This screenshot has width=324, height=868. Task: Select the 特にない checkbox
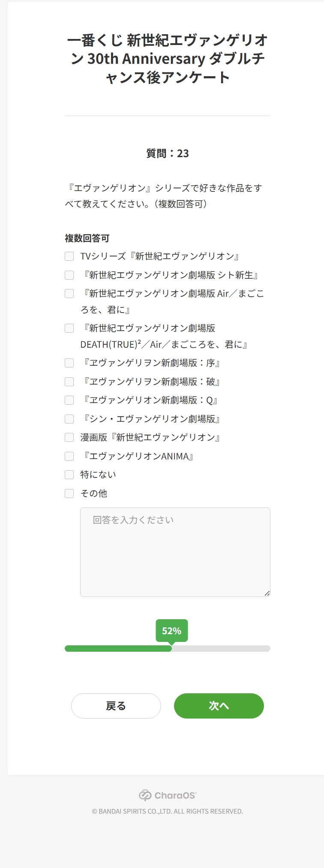click(x=69, y=474)
